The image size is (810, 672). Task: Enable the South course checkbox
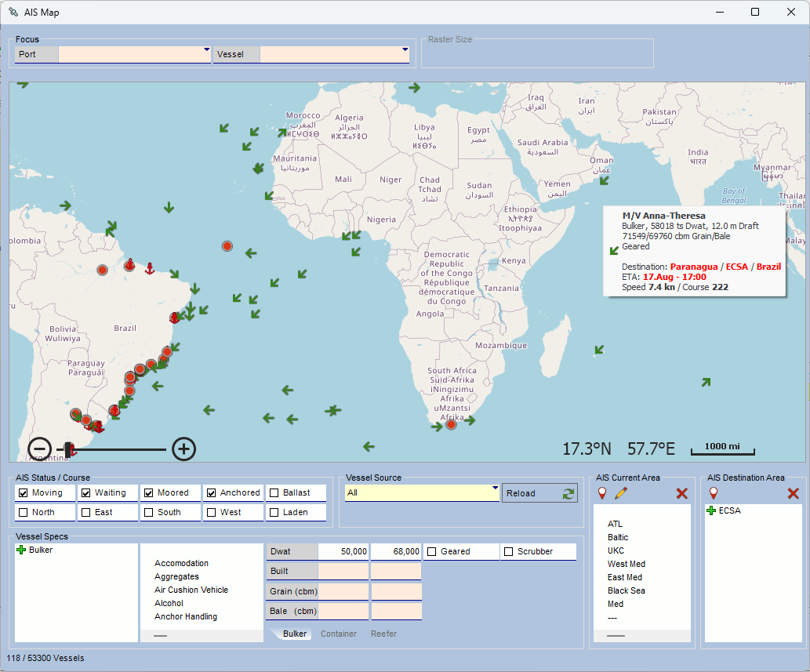[x=149, y=512]
